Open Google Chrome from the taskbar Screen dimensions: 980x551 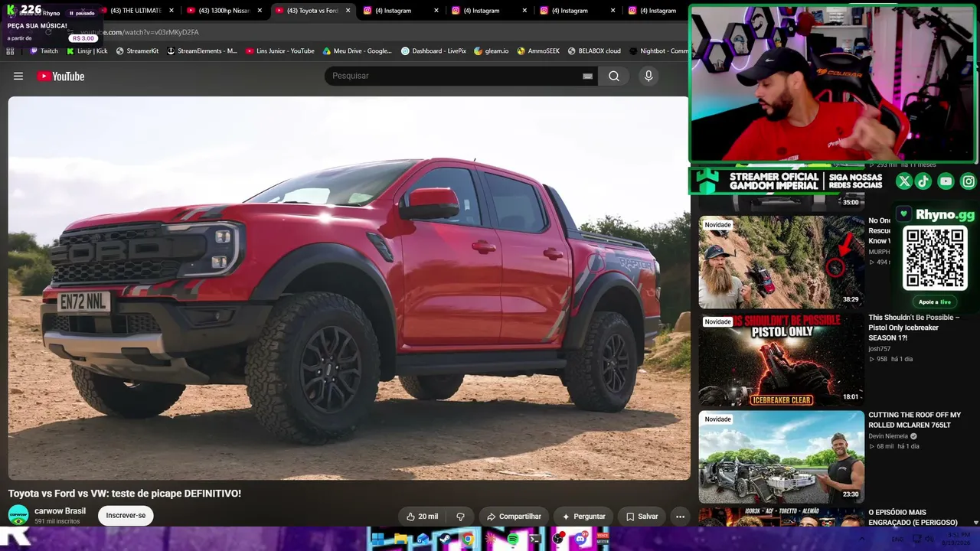pyautogui.click(x=468, y=540)
